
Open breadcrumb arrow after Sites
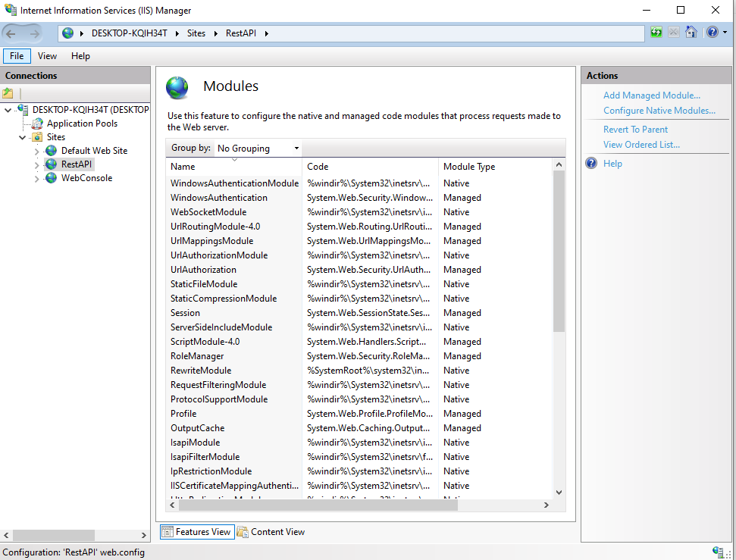tap(215, 33)
